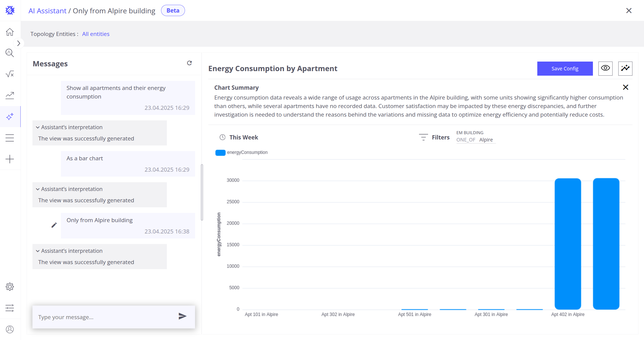Click the plus add icon in sidebar

(10, 159)
